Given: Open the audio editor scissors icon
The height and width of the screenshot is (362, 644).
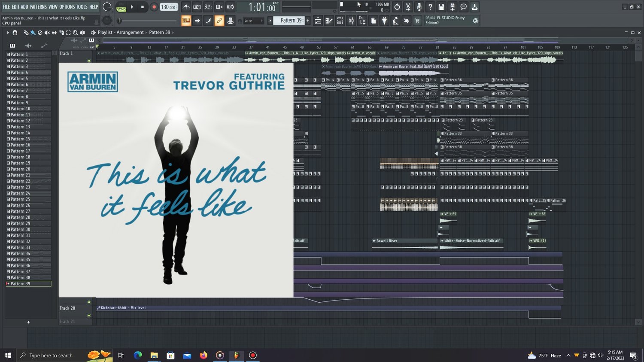Looking at the screenshot, I should point(408,7).
